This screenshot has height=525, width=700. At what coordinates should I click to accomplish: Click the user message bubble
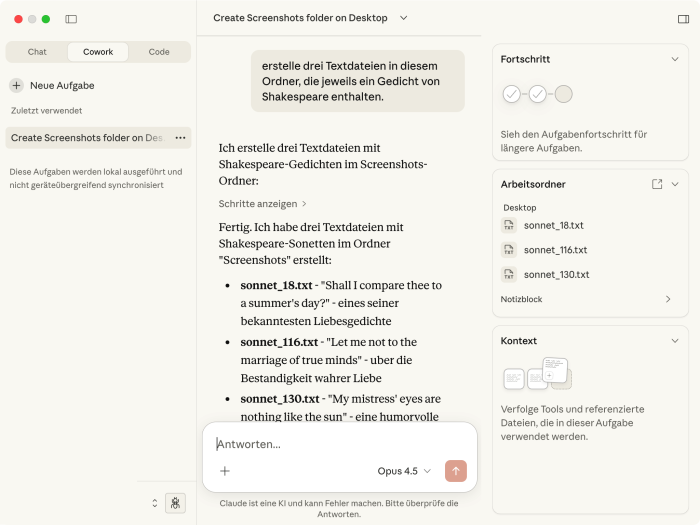pyautogui.click(x=358, y=81)
